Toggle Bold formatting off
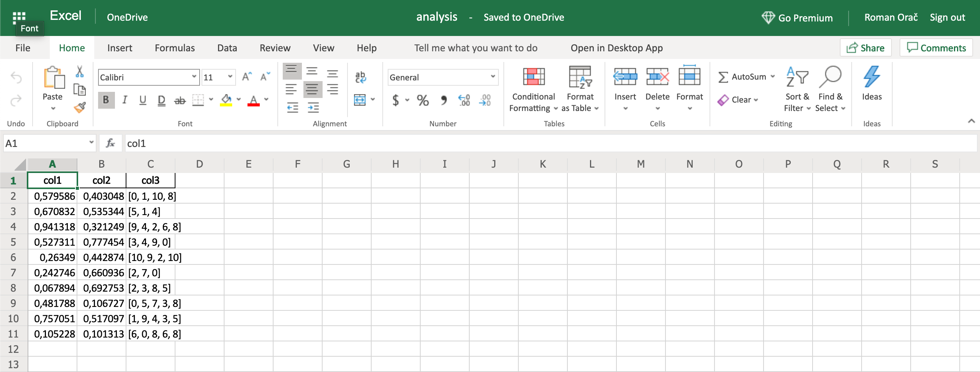 click(x=106, y=100)
